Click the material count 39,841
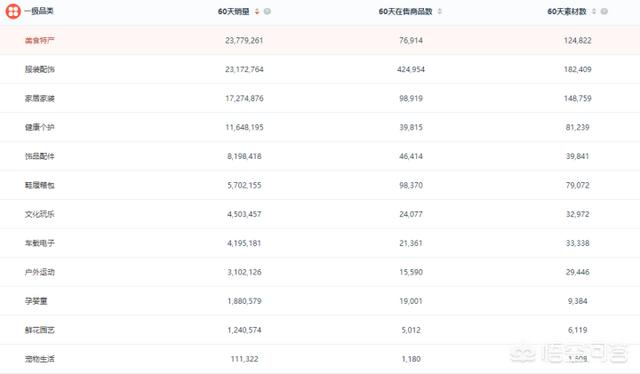This screenshot has width=640, height=374. point(578,156)
